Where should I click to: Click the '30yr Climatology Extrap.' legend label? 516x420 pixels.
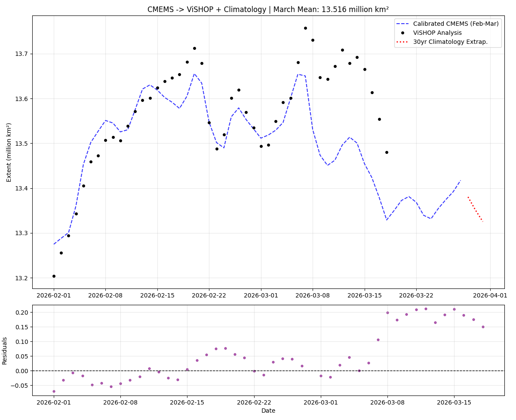450,42
